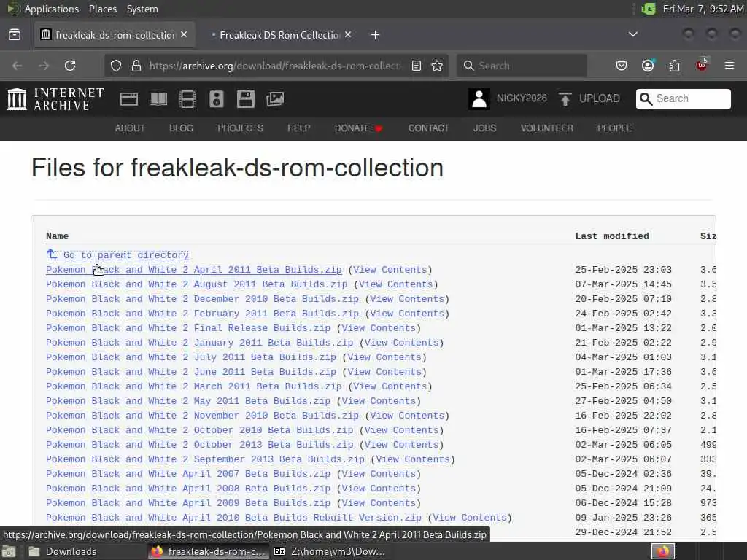Open the Firefox hamburger menu
This screenshot has width=747, height=560.
[729, 66]
